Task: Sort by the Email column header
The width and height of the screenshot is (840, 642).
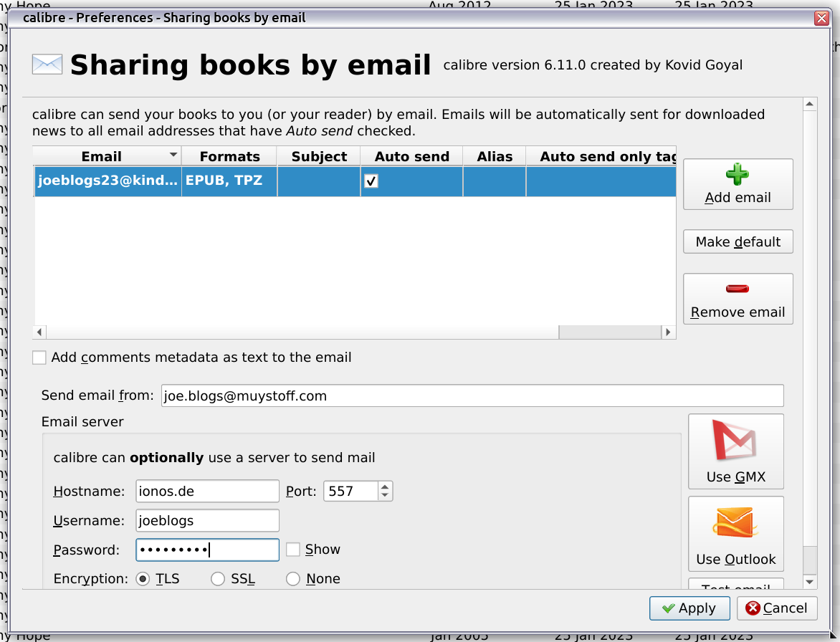Action: pos(107,156)
